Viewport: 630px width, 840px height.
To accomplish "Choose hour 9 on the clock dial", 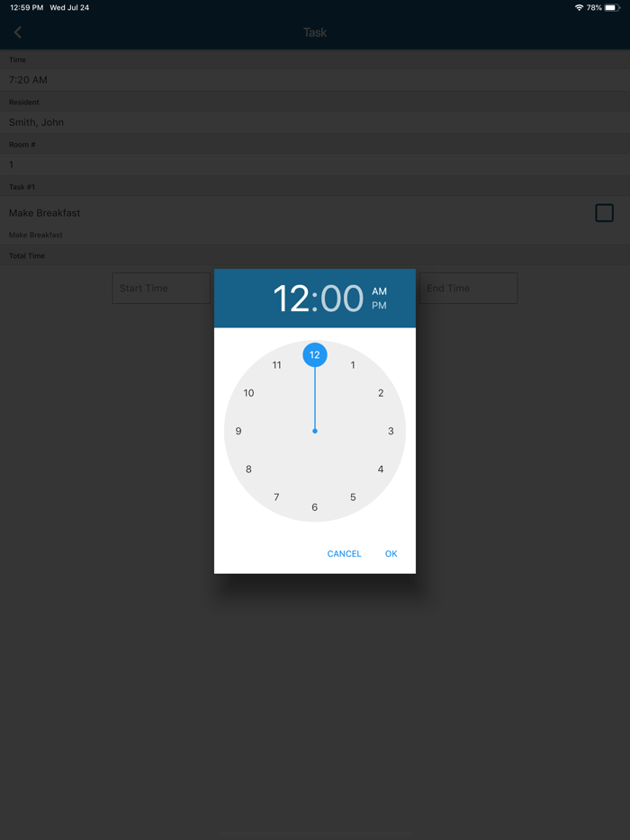I will click(x=238, y=432).
